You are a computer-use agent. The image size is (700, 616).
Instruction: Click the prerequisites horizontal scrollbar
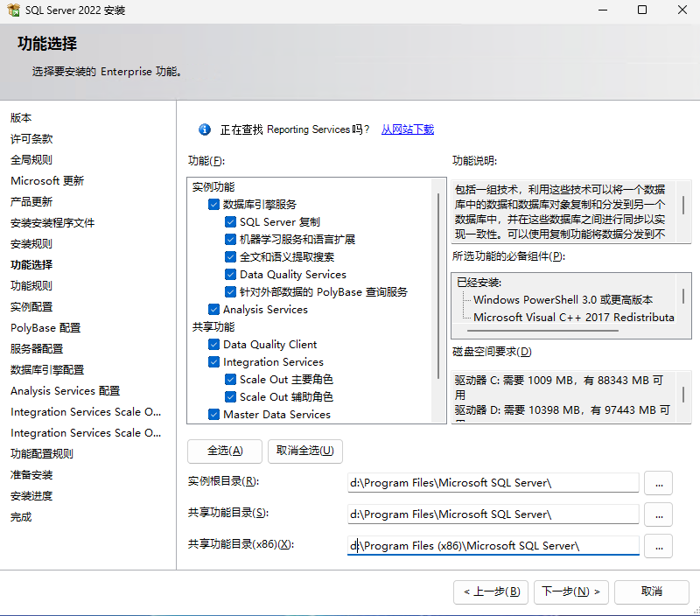pos(542,331)
